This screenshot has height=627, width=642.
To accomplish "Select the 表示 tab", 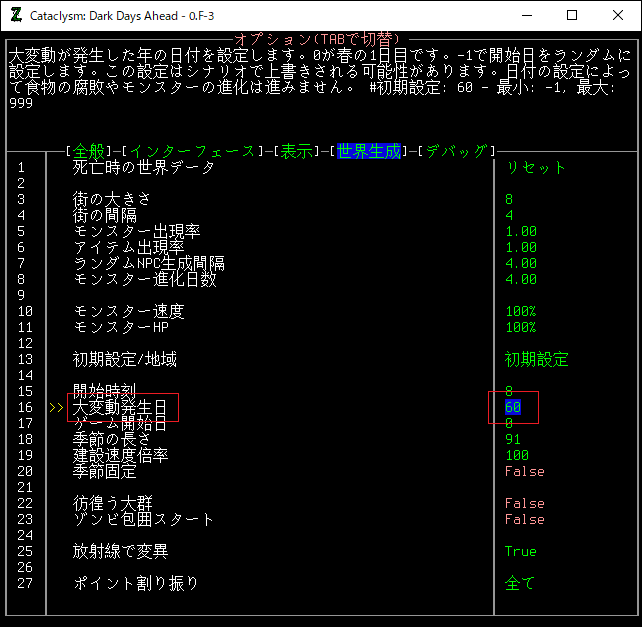I will click(296, 151).
